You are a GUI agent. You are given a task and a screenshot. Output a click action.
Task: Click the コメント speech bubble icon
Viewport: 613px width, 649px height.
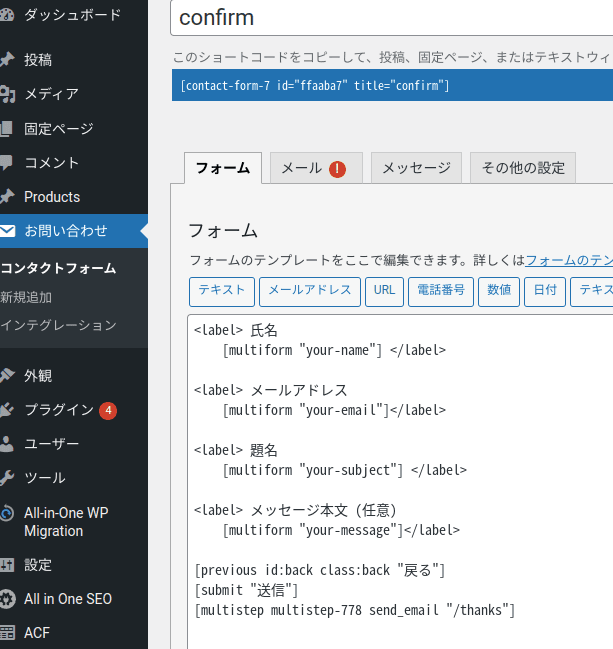click(x=7, y=163)
